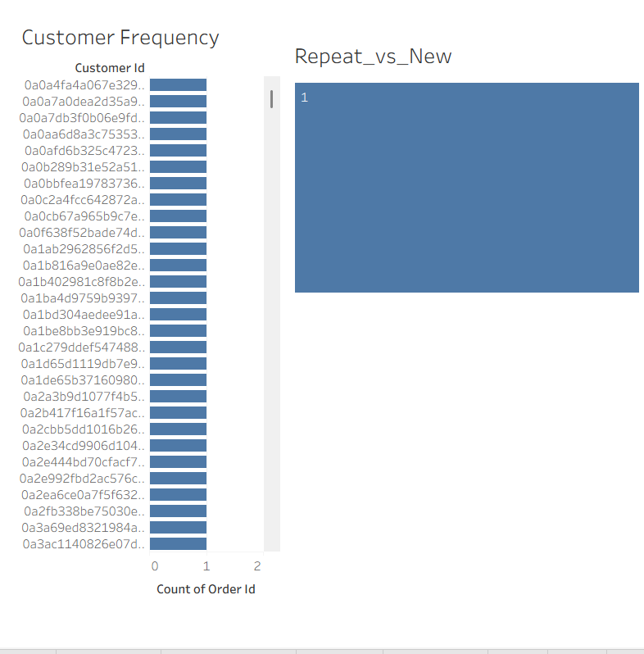
Task: Select customer label 0a2e34cd9906d104..
Action: pos(84,446)
